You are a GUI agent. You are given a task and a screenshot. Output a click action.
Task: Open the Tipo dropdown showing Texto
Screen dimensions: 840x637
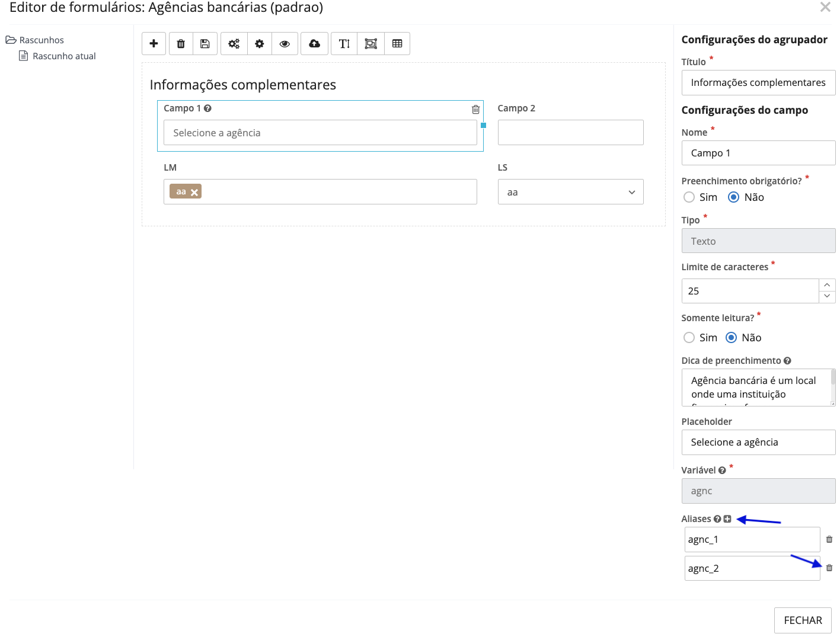(x=758, y=241)
